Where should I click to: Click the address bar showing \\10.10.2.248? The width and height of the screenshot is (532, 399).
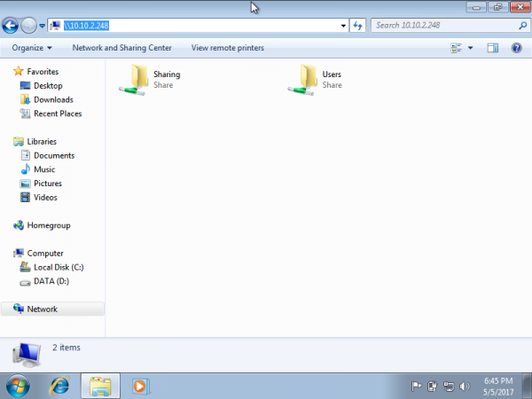point(198,26)
